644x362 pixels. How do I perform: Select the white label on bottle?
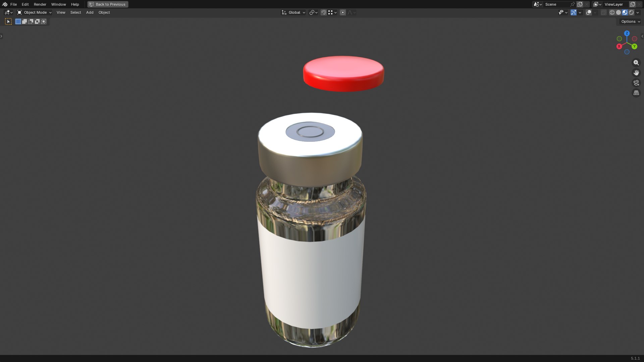point(311,275)
